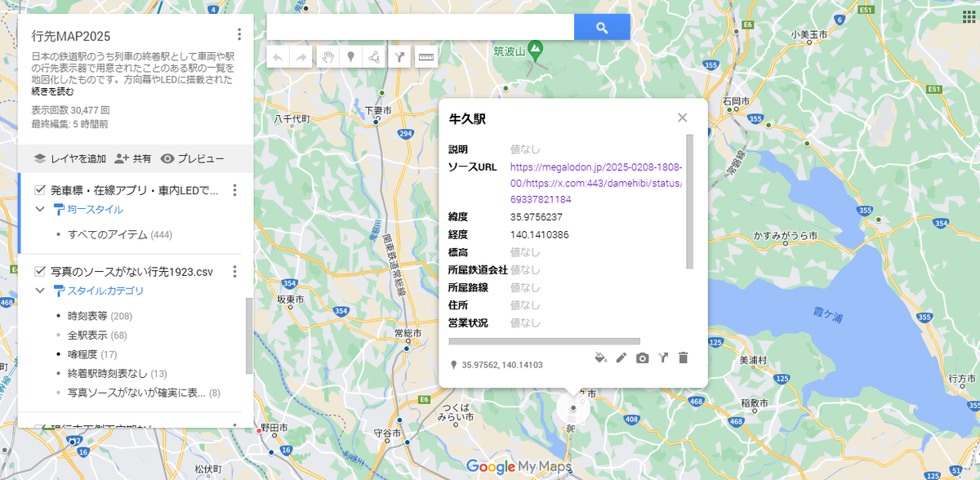Click the 所属鉄道会社 field row
Image resolution: width=980 pixels, height=480 pixels.
(565, 269)
